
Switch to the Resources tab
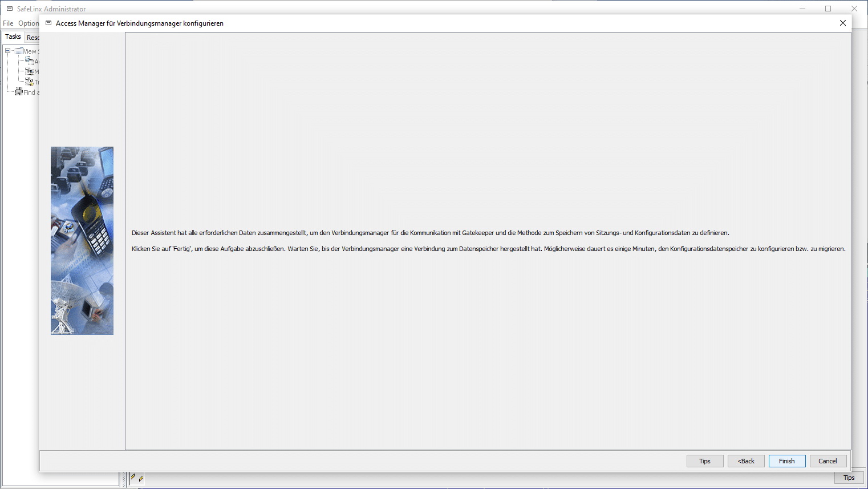pos(33,38)
